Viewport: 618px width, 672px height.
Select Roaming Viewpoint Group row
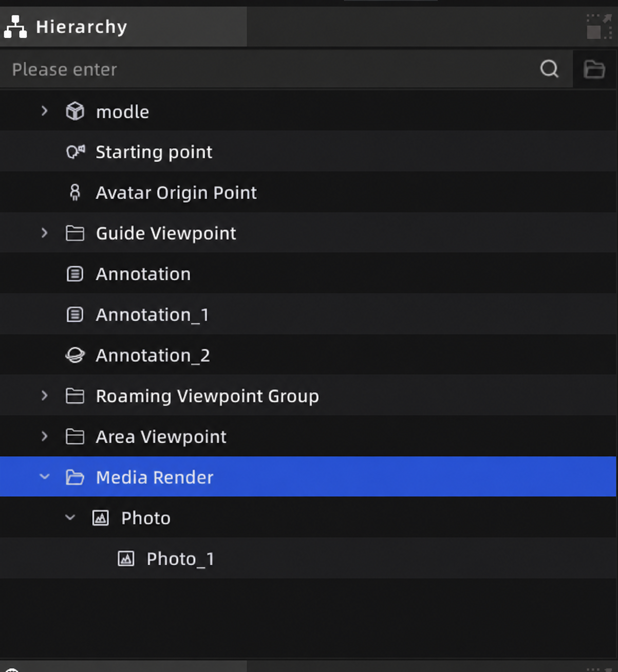coord(308,396)
